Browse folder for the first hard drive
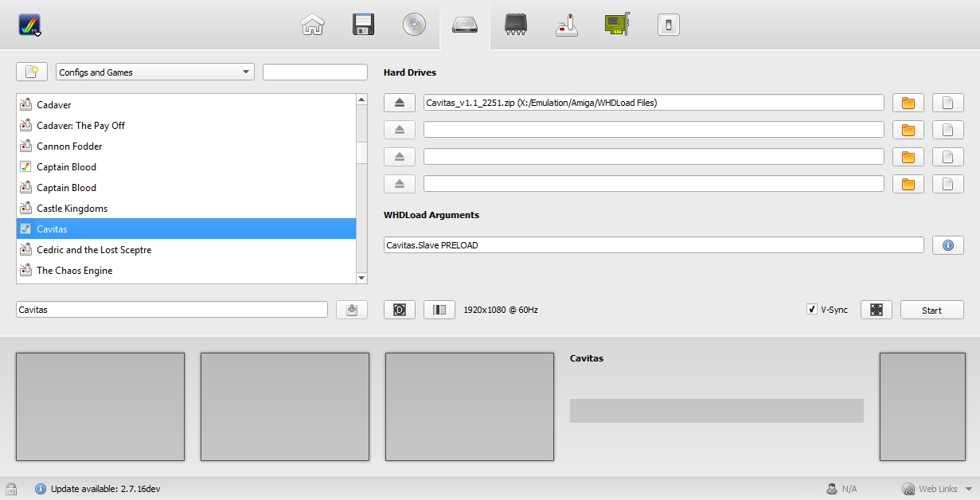Screen dimensions: 980x500 pos(908,103)
